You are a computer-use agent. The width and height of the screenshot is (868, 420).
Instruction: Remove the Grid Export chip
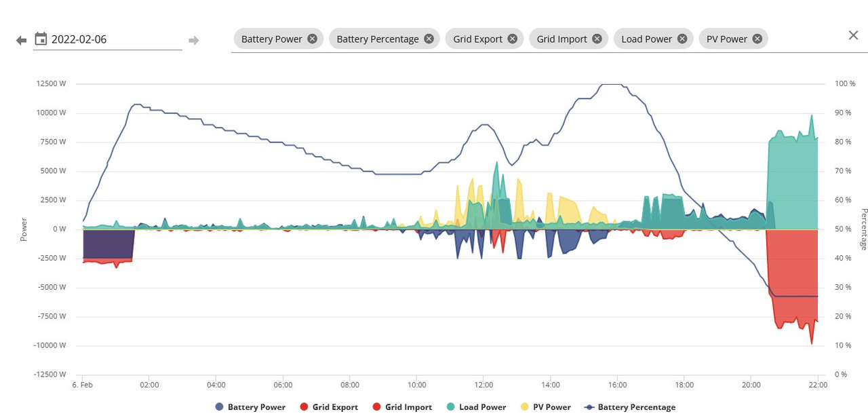pos(512,39)
